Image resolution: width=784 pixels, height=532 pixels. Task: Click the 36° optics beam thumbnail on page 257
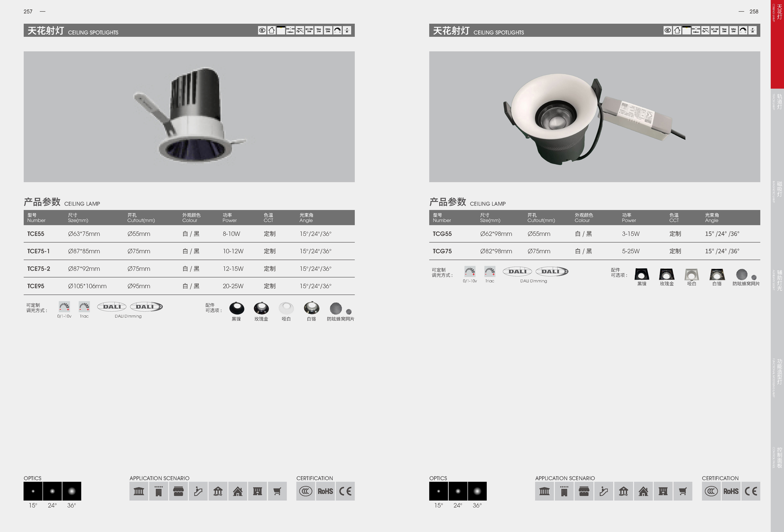(x=72, y=491)
